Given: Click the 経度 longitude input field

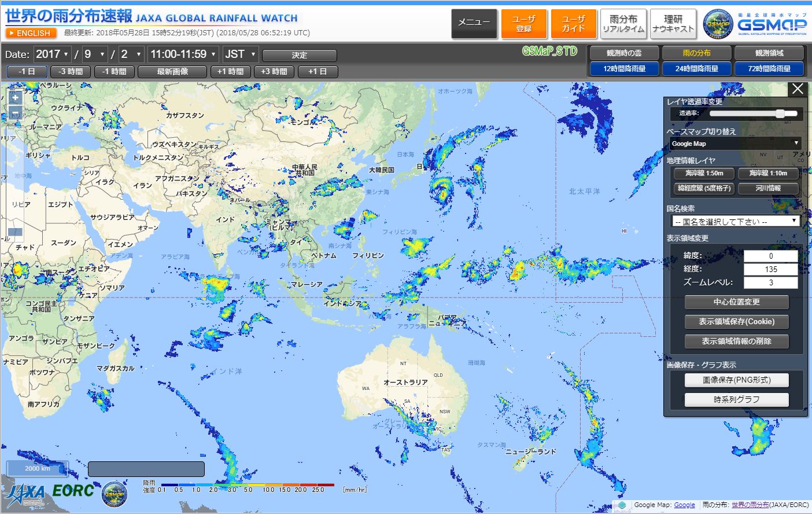Looking at the screenshot, I should pos(770,269).
